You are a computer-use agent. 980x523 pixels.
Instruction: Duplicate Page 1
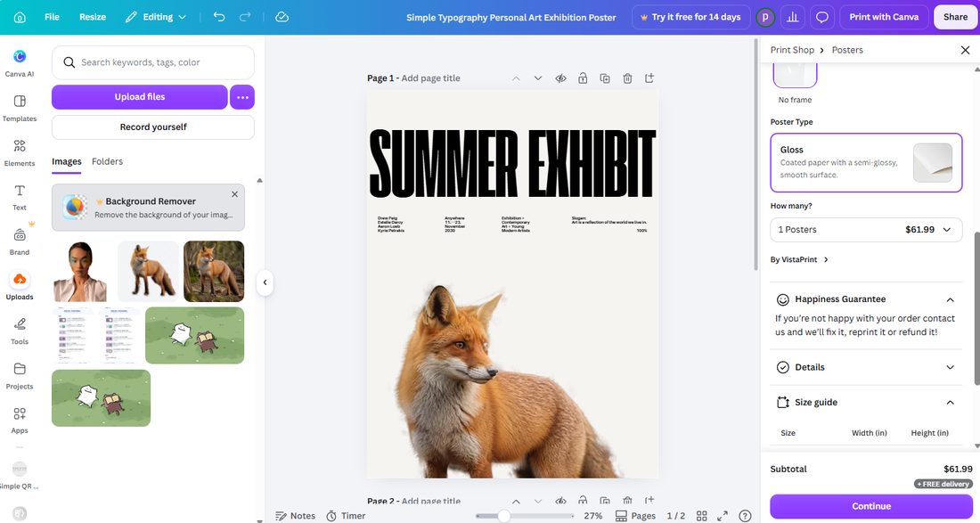click(x=605, y=78)
